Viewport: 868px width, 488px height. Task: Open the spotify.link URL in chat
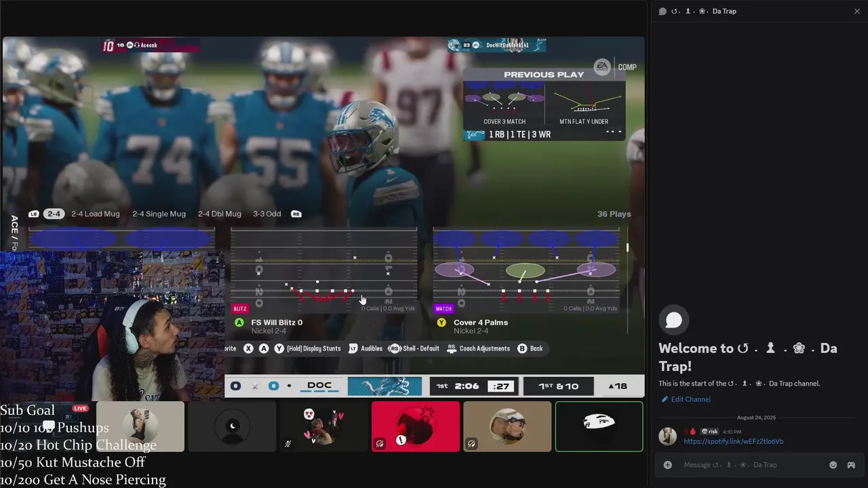pyautogui.click(x=734, y=441)
